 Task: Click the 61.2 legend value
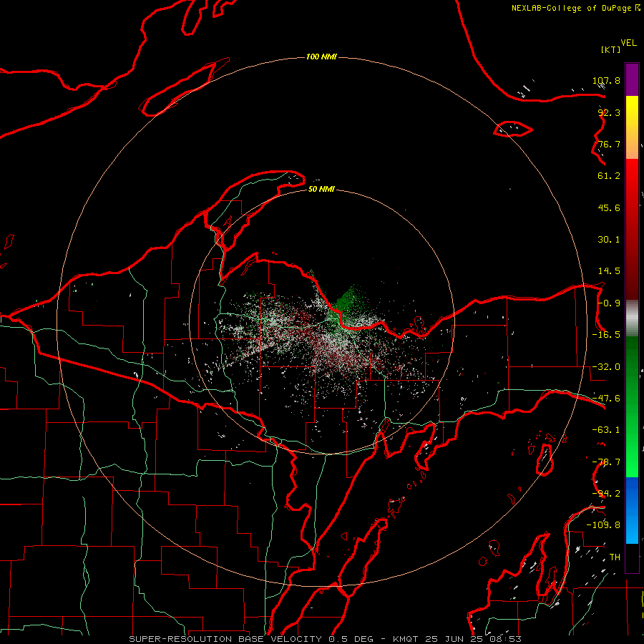609,176
